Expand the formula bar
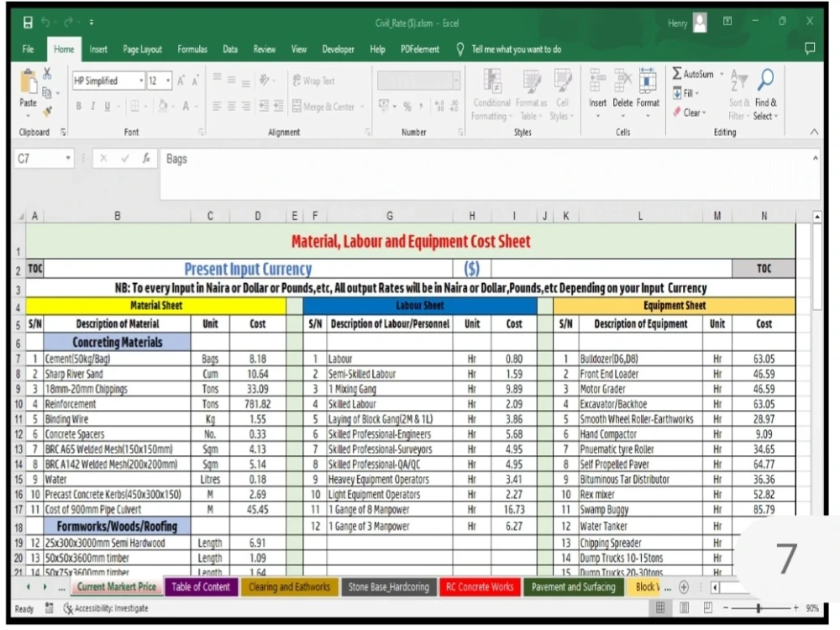 tap(816, 158)
